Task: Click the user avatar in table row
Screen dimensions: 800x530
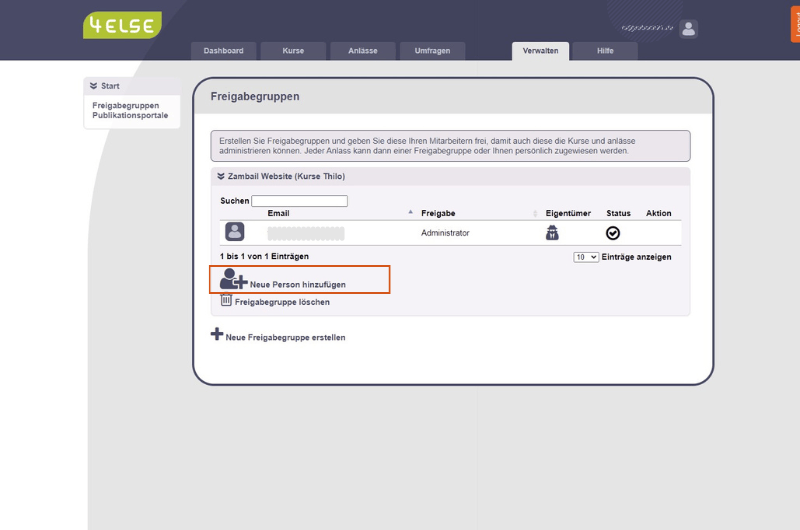Action: [x=234, y=232]
